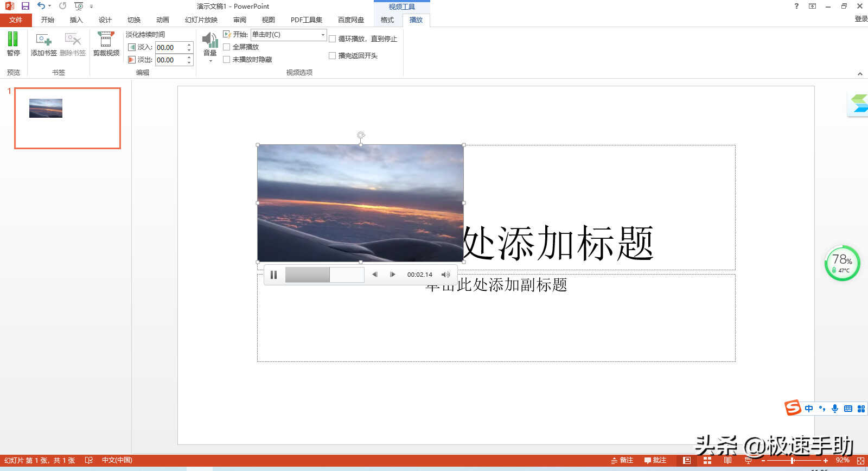868x471 pixels.
Task: Click the video progress seek bar
Action: (324, 275)
